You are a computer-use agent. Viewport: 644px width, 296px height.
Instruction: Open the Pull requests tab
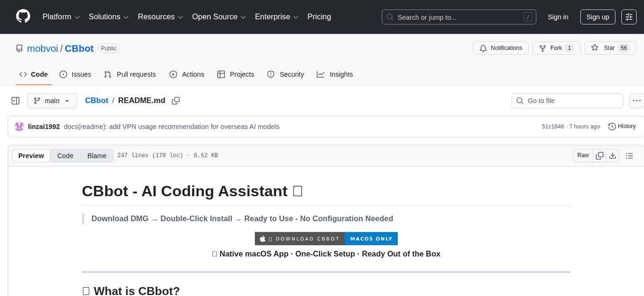pyautogui.click(x=130, y=74)
